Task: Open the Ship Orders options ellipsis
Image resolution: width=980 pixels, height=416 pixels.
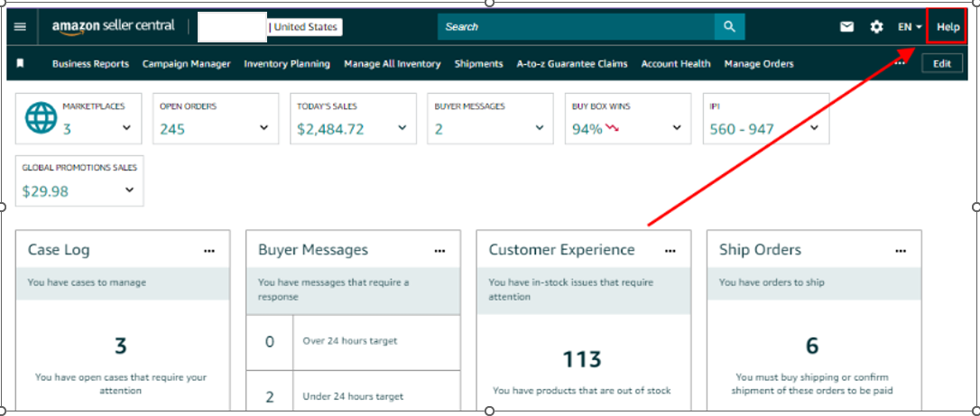Action: [901, 251]
